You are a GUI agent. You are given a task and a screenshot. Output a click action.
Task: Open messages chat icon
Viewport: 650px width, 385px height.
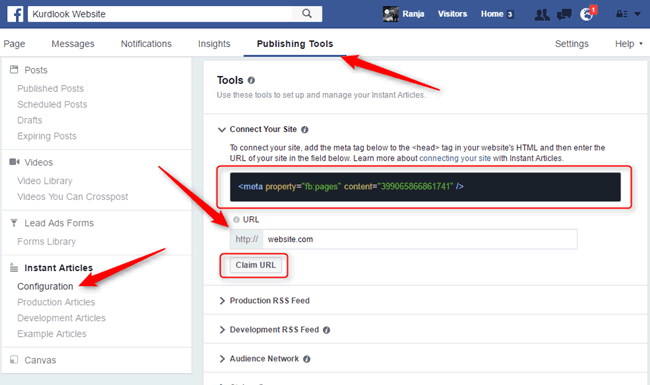564,15
